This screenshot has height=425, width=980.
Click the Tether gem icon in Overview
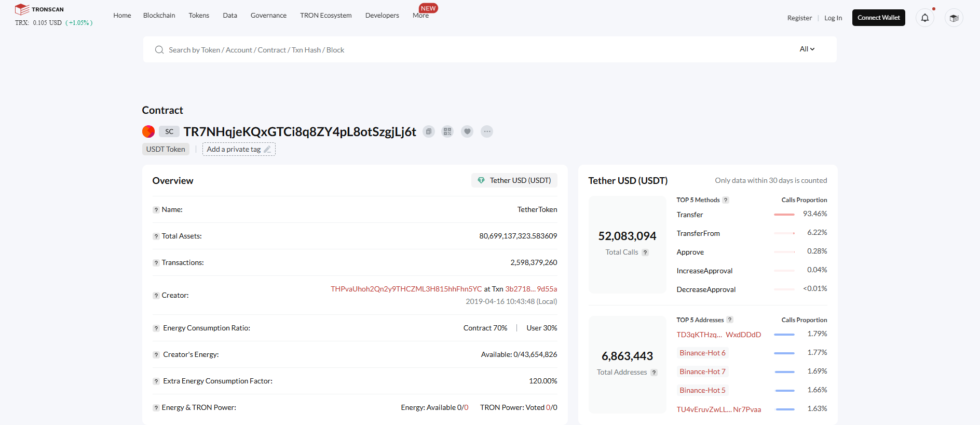481,180
